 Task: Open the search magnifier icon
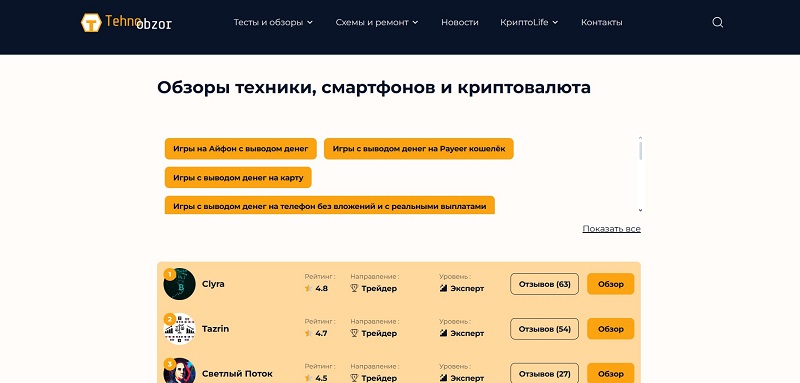tap(717, 22)
